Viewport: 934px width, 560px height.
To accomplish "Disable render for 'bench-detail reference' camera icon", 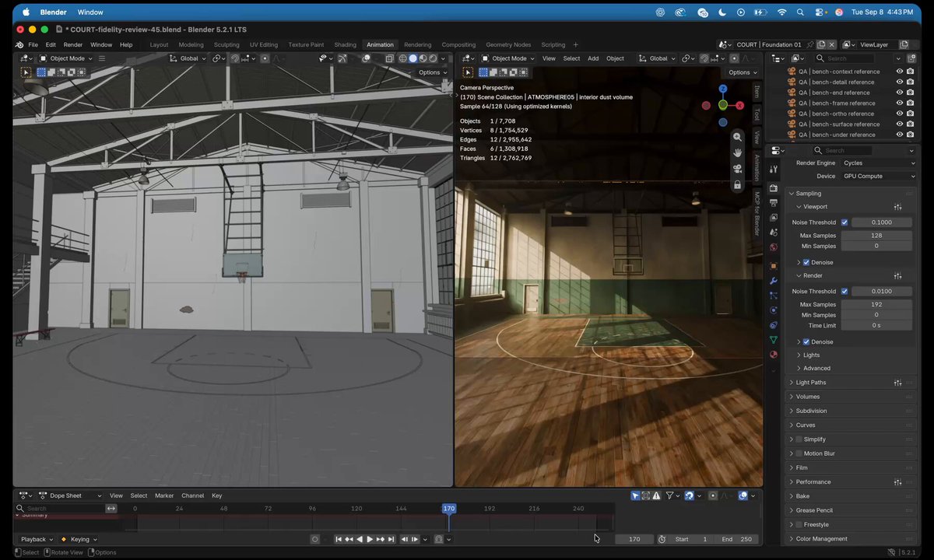I will pos(911,82).
